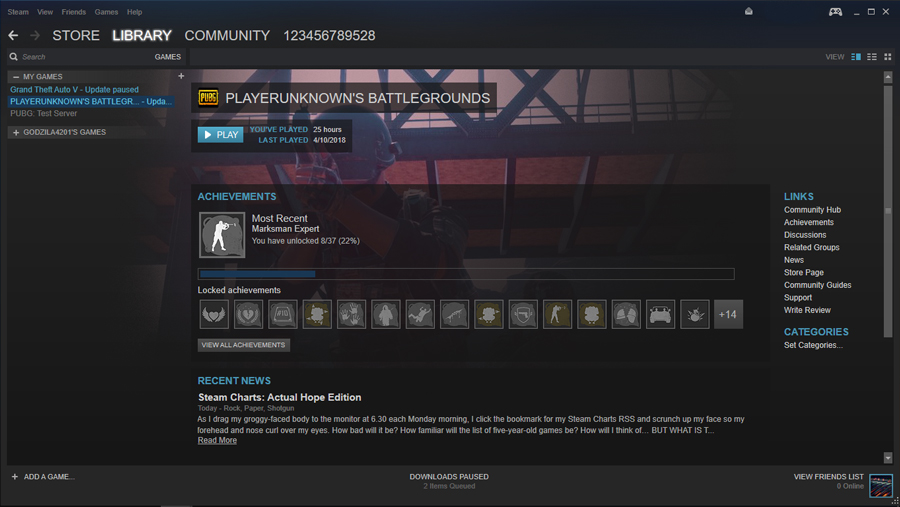The width and height of the screenshot is (900, 507).
Task: Click the plus icon beside MY GAMES
Action: tap(181, 76)
